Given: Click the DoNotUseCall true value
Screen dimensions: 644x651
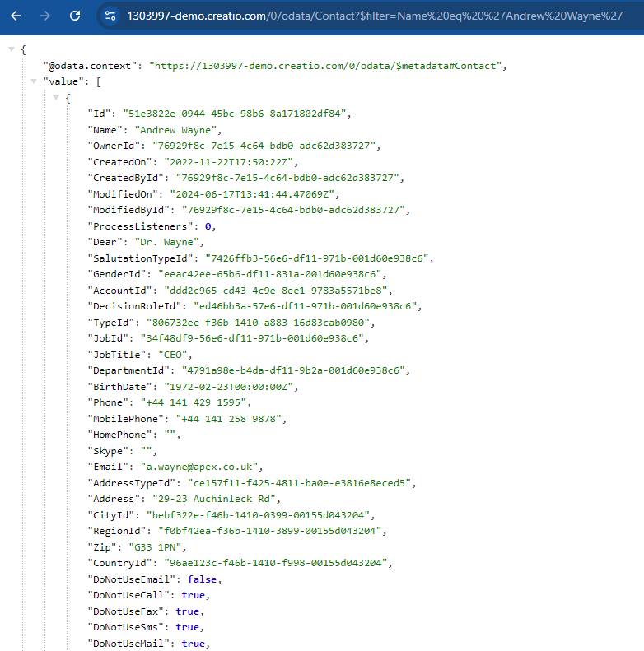Looking at the screenshot, I should 194,595.
